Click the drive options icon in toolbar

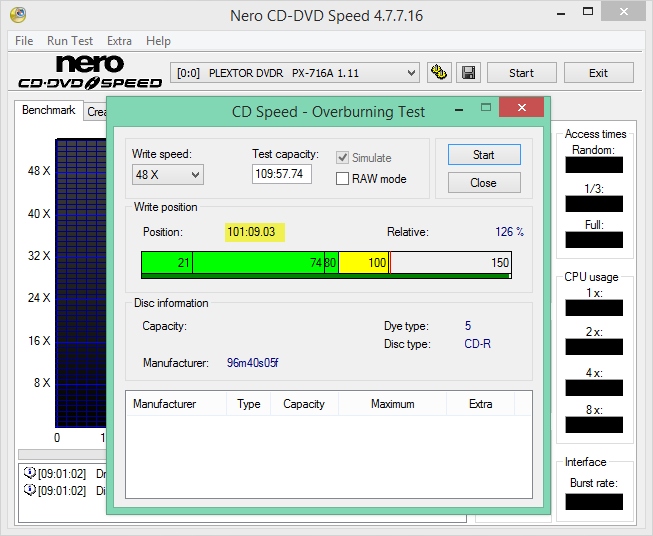coord(438,73)
